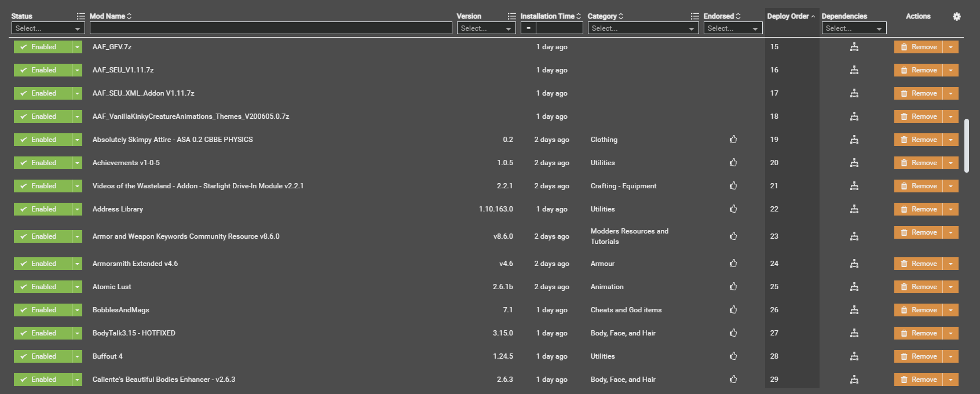Screen dimensions: 980x394
Task: Remove Absolutely Skimpy Attire mod
Action: click(x=919, y=140)
